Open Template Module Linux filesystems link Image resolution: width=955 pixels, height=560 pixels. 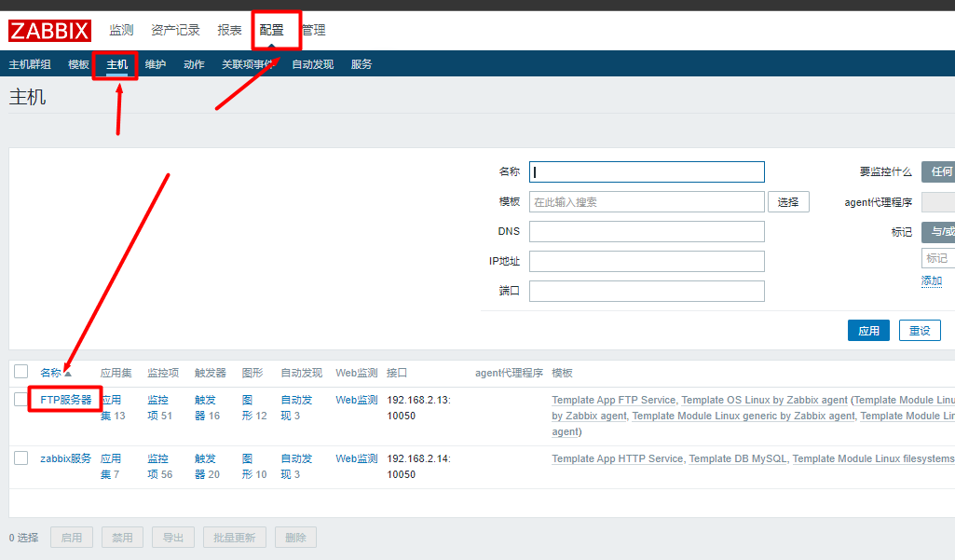coord(873,458)
